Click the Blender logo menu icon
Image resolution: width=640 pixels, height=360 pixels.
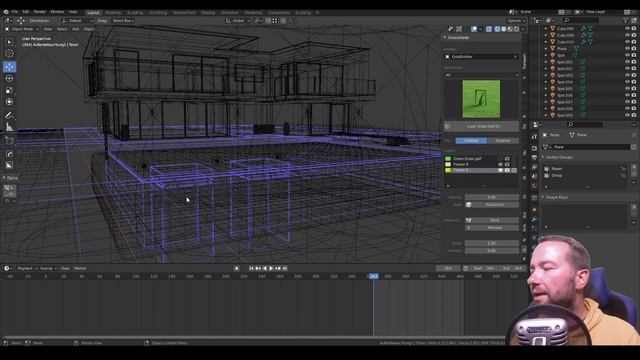pos(6,12)
